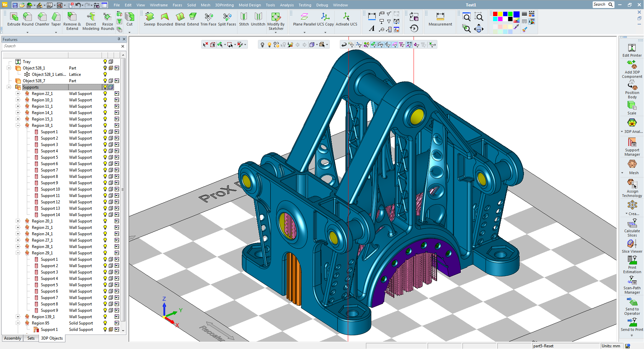
Task: Hide the Tray using its bulb
Action: point(105,62)
